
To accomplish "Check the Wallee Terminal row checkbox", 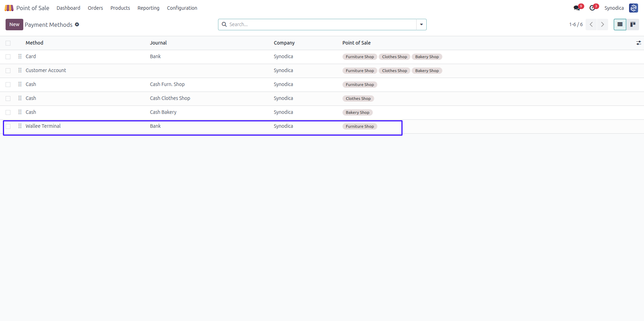I will [x=8, y=126].
